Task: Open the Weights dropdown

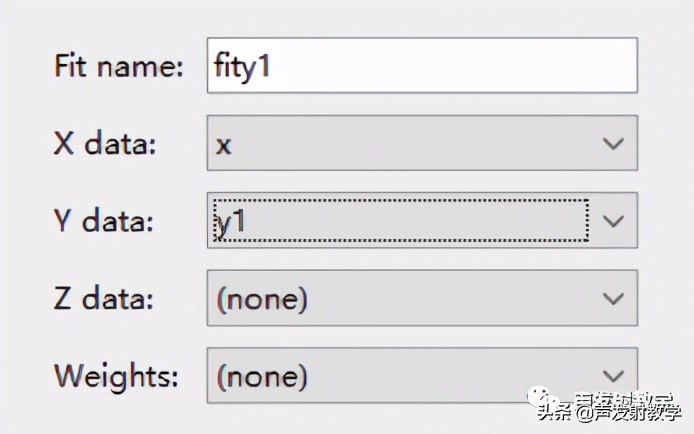Action: point(421,375)
